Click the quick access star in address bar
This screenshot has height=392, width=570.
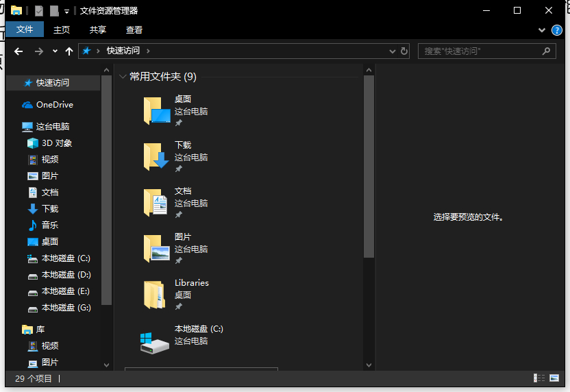(x=86, y=51)
